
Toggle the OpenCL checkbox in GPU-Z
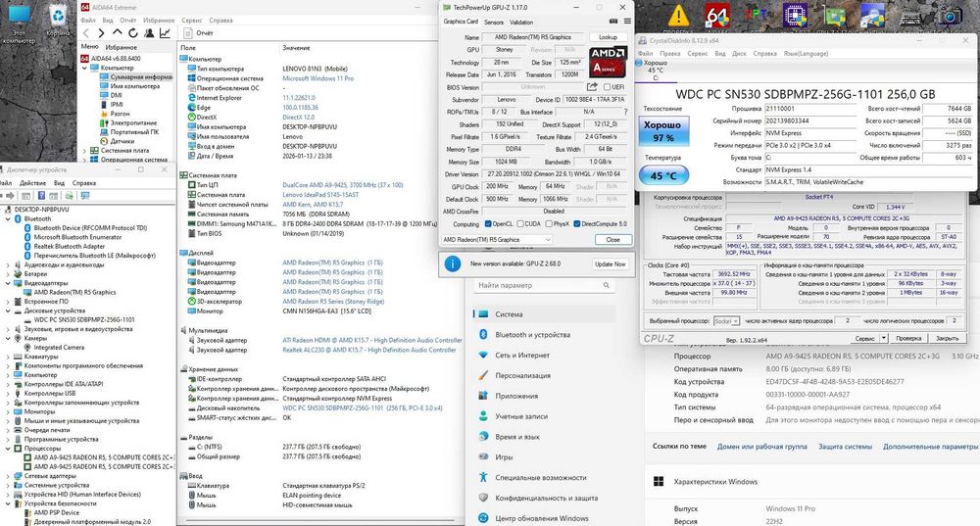(x=488, y=223)
